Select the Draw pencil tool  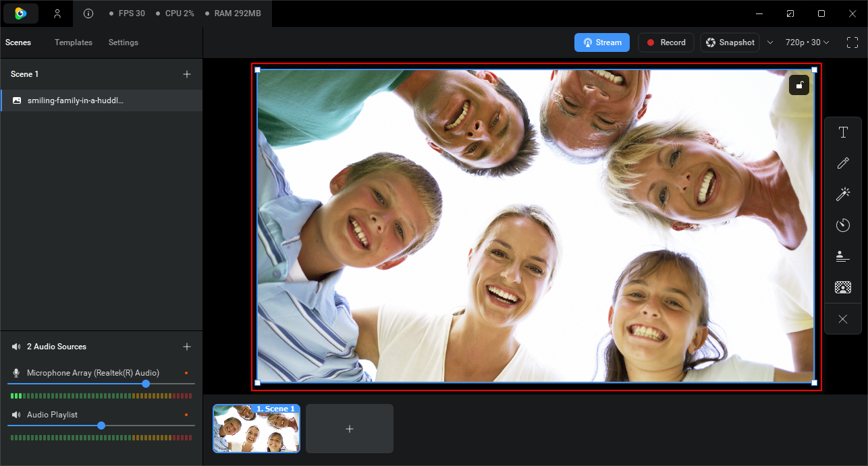pos(843,163)
